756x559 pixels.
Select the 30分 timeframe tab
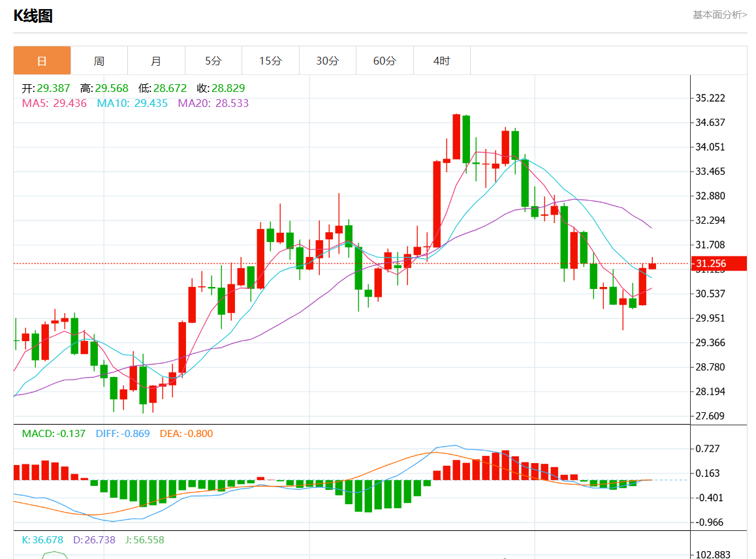(328, 61)
